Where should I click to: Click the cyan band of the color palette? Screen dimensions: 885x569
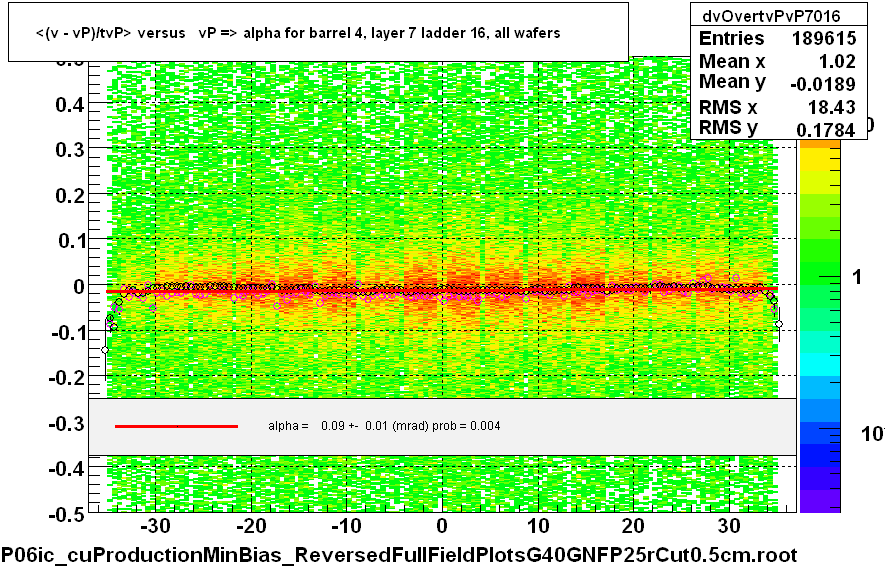tap(820, 365)
